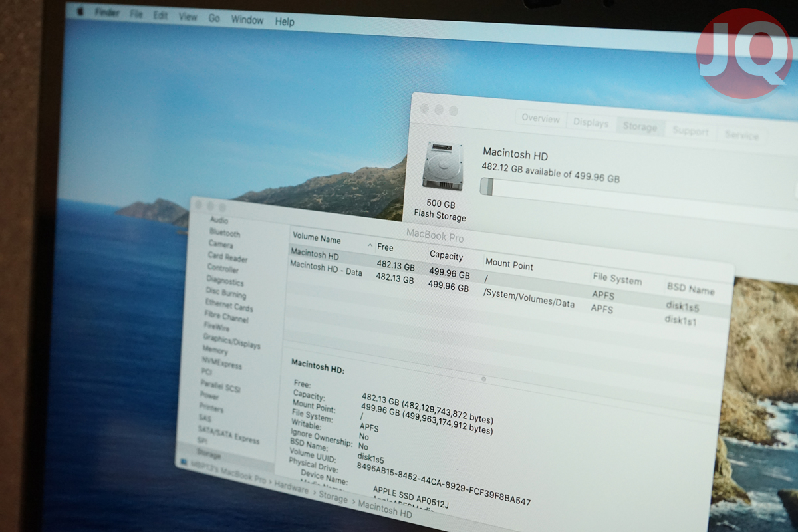Click "Storage" in the bottom path bar
The image size is (798, 532).
coord(333,497)
